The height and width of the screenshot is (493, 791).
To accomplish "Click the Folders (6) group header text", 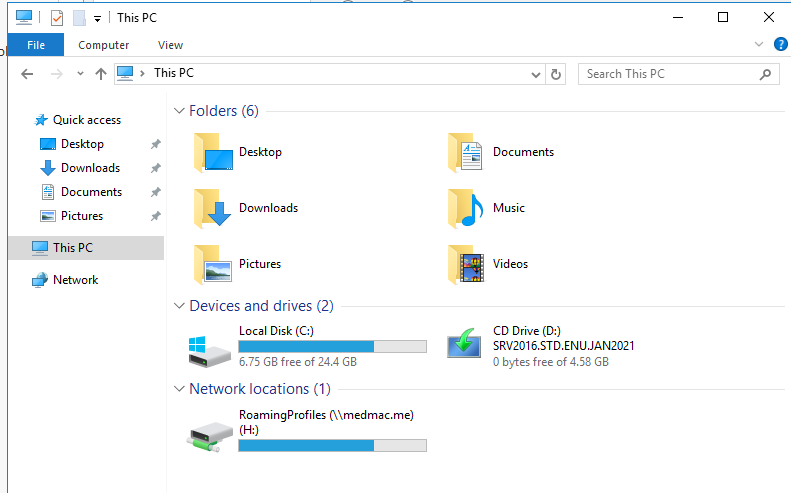I will pos(223,111).
